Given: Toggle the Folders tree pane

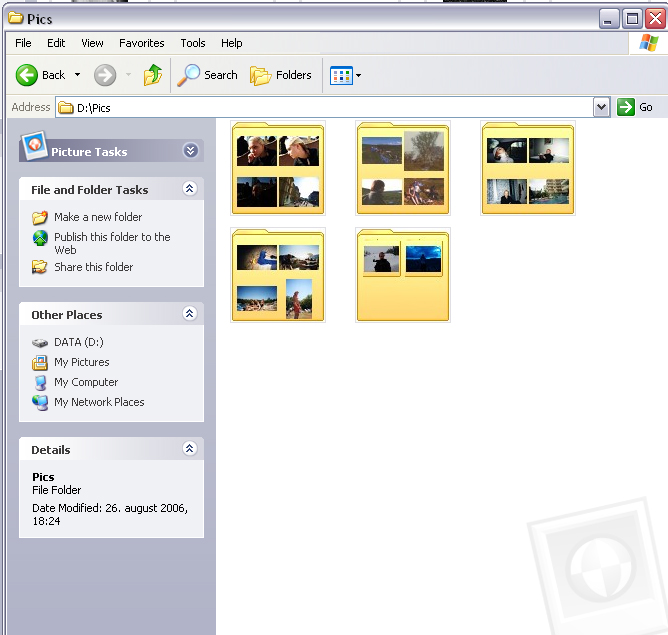Looking at the screenshot, I should (281, 75).
